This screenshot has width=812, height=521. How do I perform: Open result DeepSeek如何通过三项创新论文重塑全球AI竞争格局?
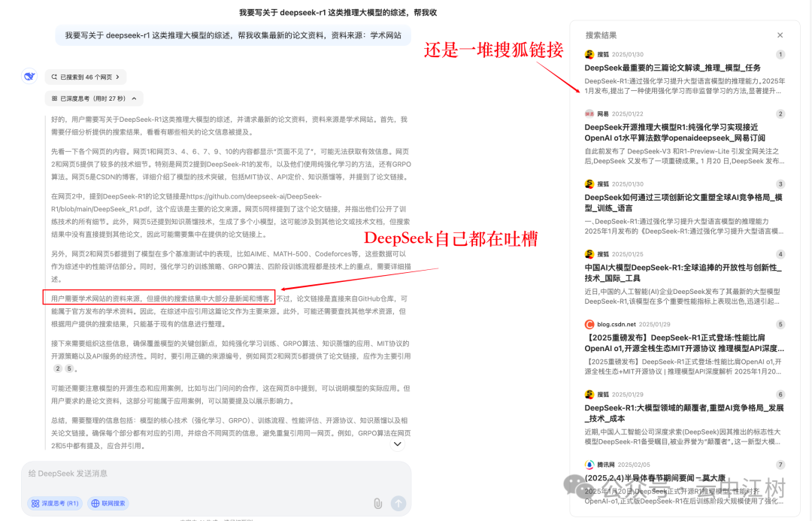(x=683, y=202)
